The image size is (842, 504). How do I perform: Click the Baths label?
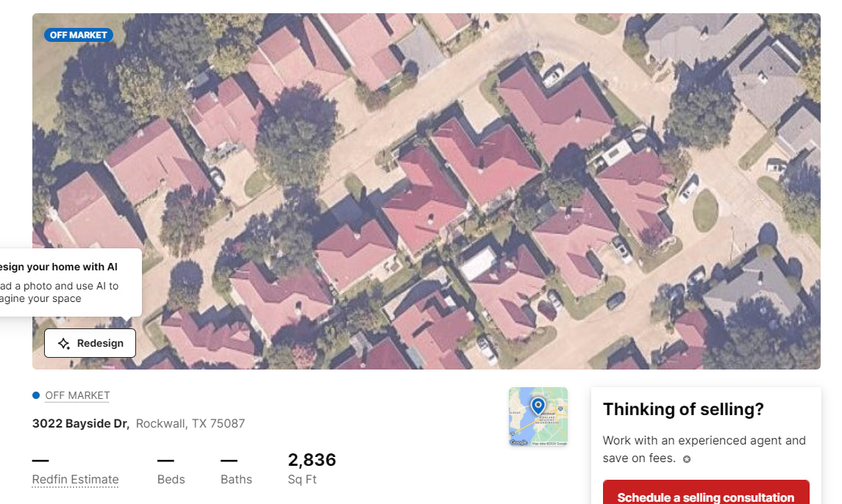point(236,479)
